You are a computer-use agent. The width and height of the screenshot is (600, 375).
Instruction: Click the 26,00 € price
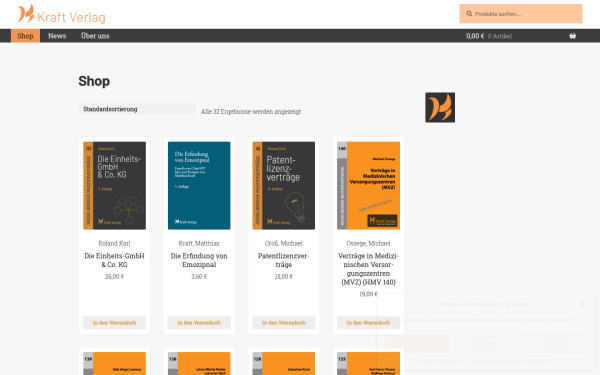tap(114, 276)
